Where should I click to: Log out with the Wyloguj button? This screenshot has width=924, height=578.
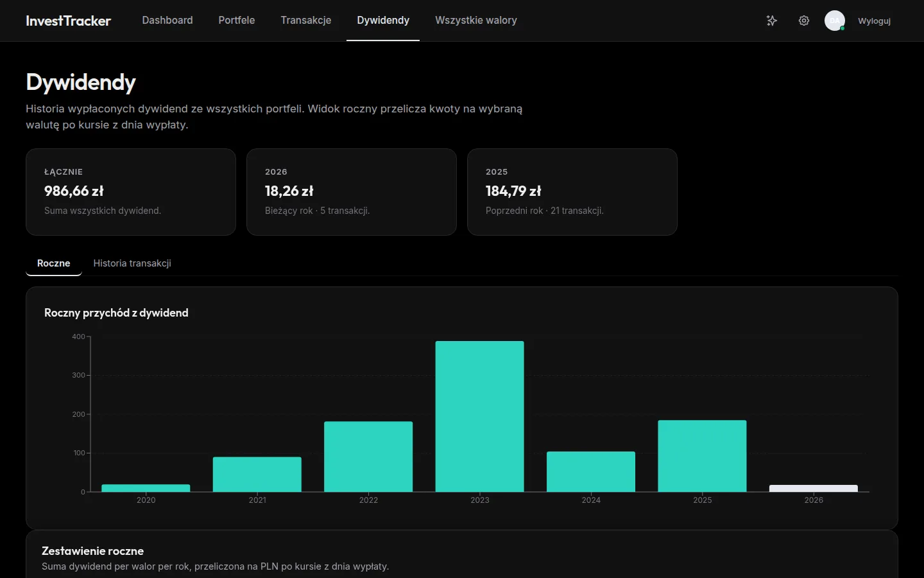tap(874, 21)
